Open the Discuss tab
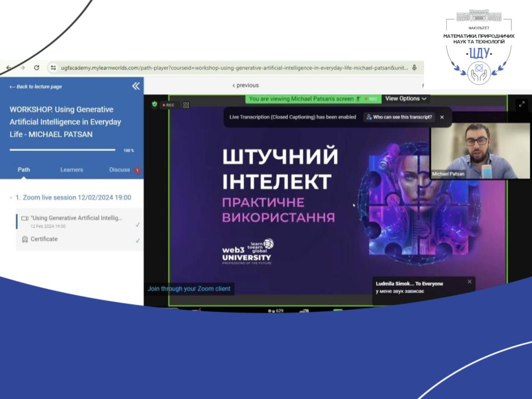Image resolution: width=532 pixels, height=399 pixels. click(120, 170)
